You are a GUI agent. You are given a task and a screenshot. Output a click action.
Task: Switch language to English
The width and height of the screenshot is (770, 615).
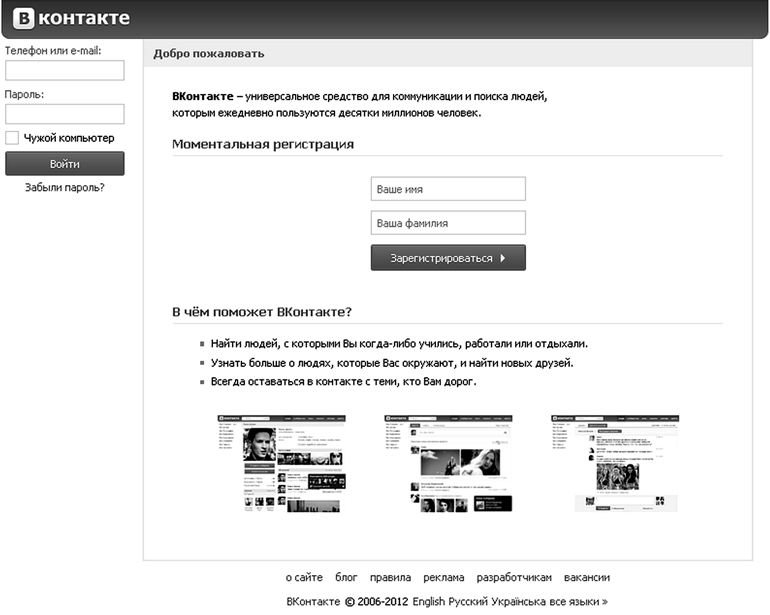coord(429,602)
